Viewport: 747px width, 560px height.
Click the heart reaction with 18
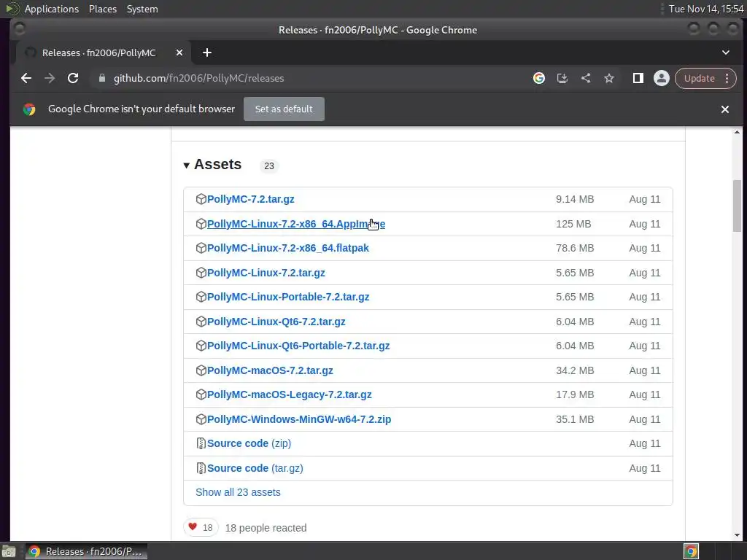tap(201, 528)
